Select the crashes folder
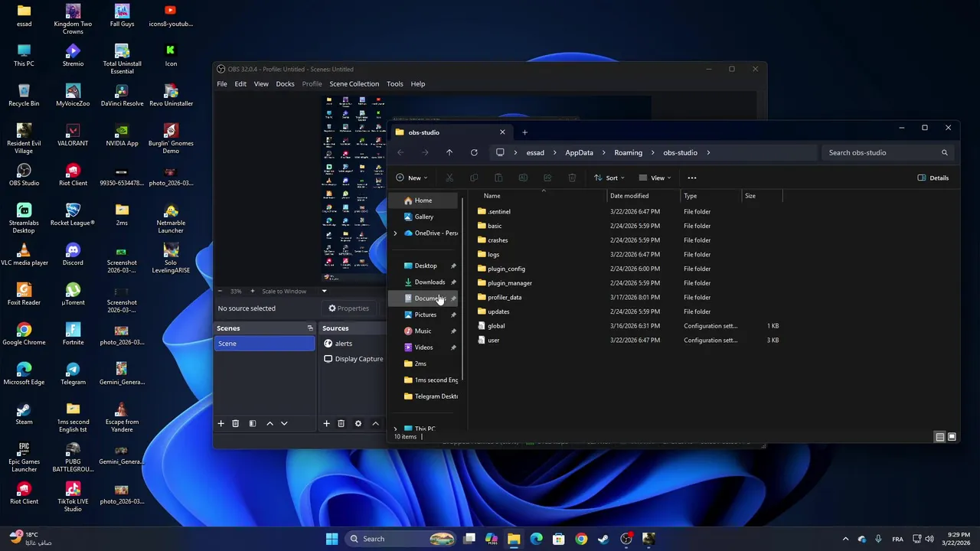The image size is (980, 551). (498, 240)
